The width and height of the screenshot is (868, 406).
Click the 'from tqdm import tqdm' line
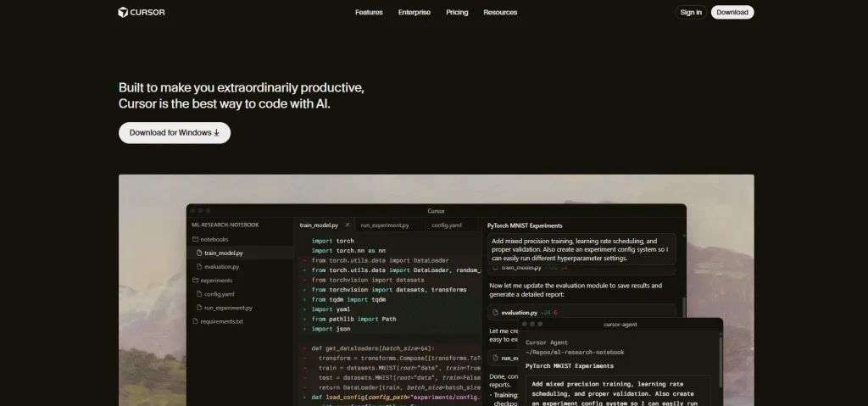348,300
